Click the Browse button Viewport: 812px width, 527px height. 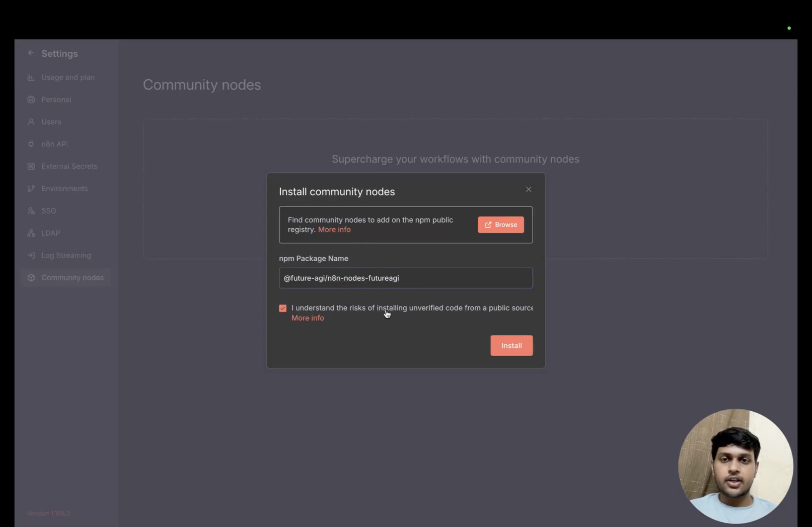point(501,225)
